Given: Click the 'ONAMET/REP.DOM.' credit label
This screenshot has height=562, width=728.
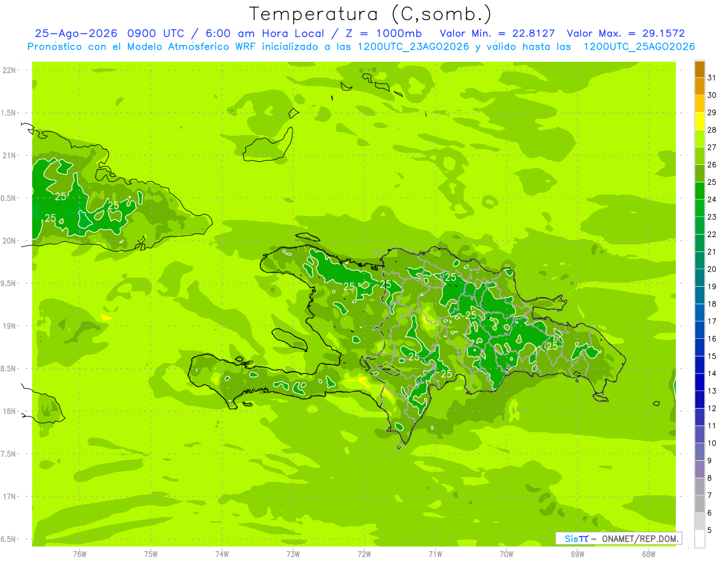Looking at the screenshot, I should (639, 538).
